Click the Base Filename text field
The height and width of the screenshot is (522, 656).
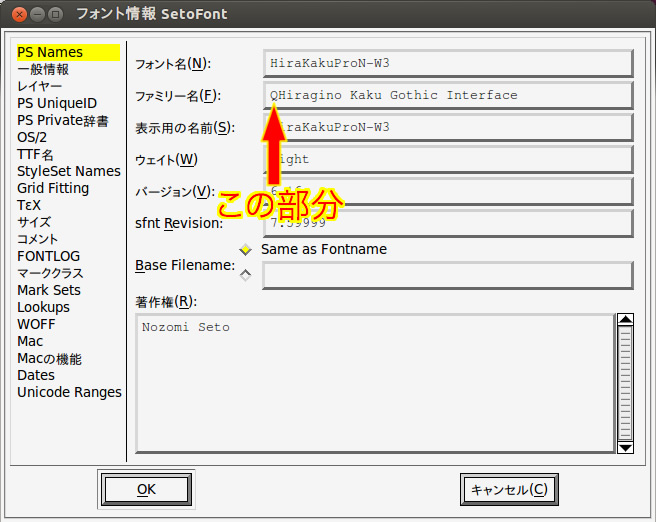[448, 275]
